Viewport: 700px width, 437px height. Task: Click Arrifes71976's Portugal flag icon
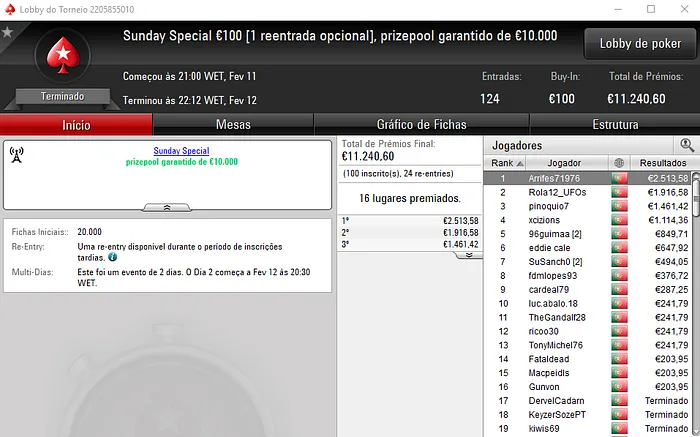[619, 179]
